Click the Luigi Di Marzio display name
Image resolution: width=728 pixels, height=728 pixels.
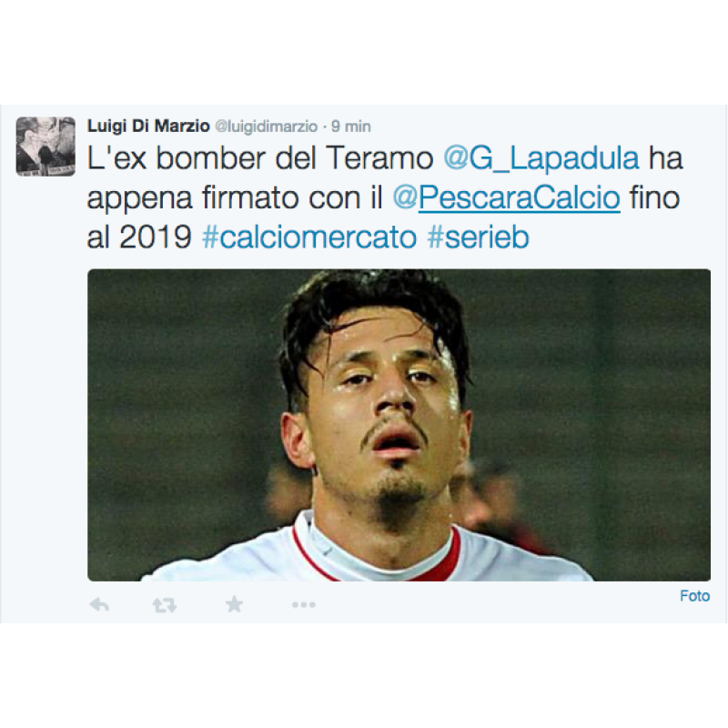click(x=148, y=126)
